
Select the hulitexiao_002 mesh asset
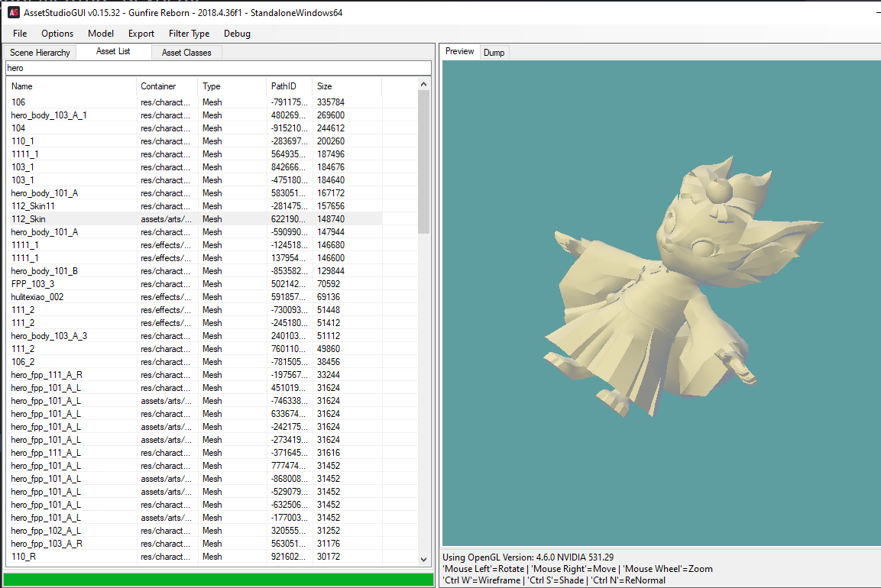tap(37, 297)
